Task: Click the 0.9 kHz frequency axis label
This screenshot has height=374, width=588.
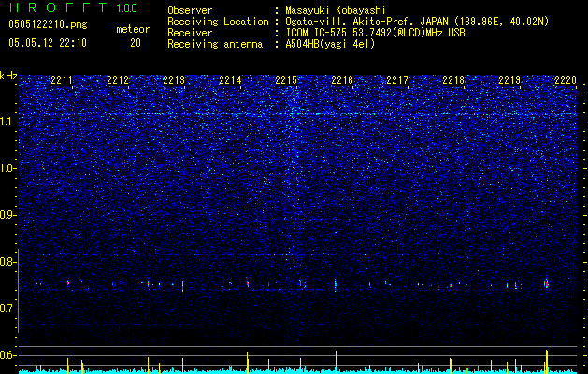Action: point(8,215)
